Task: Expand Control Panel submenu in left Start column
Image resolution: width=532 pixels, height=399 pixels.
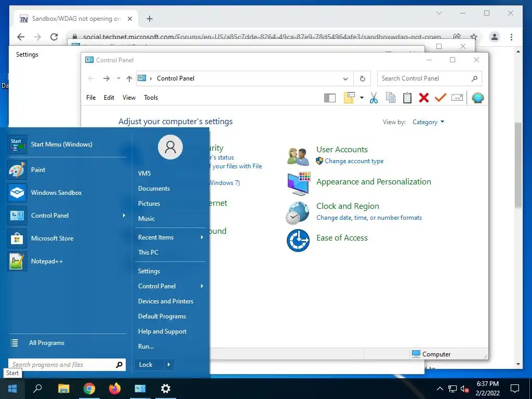Action: [124, 216]
